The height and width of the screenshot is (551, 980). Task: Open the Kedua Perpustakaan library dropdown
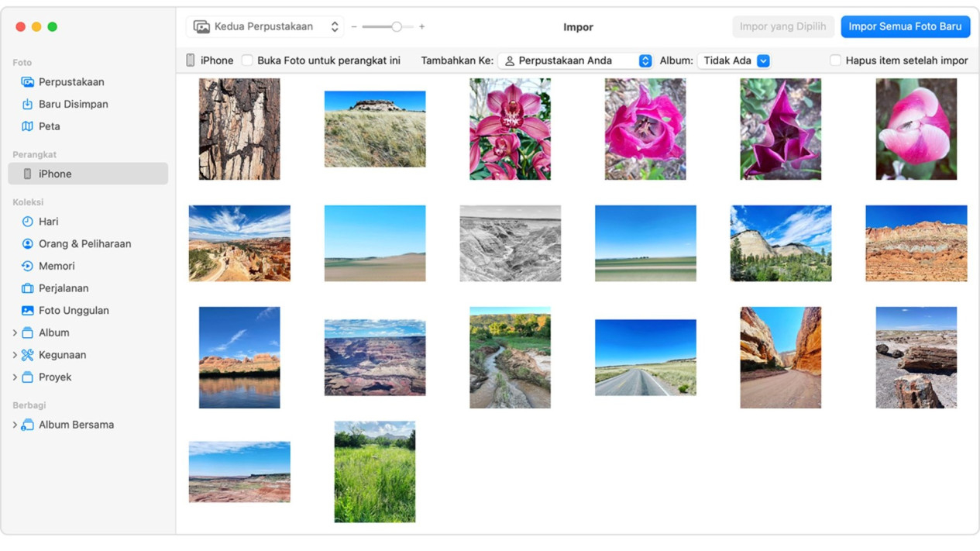pos(265,26)
